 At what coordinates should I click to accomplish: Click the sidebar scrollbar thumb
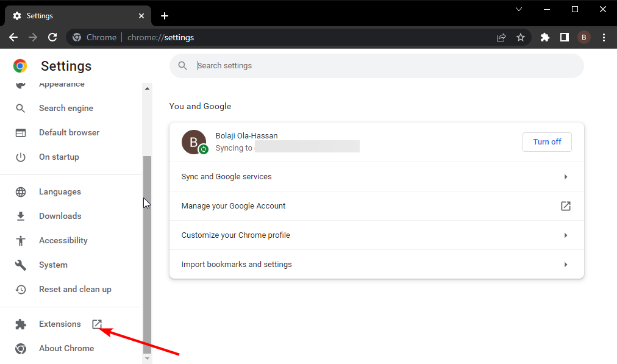pyautogui.click(x=147, y=255)
